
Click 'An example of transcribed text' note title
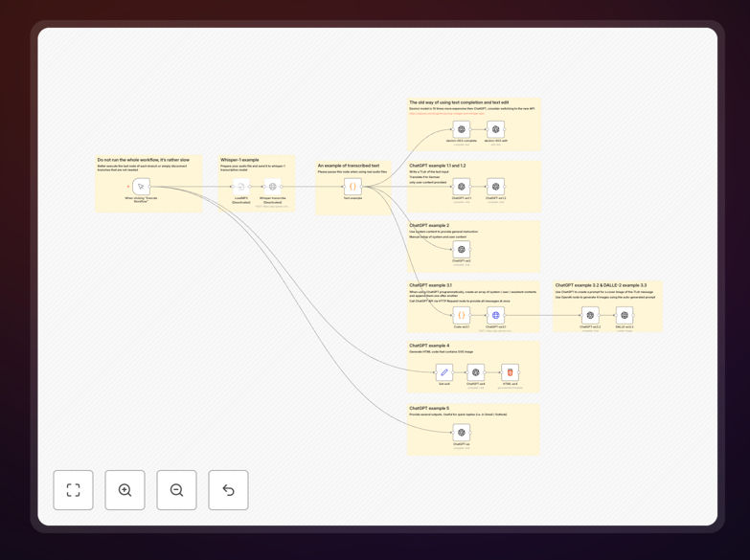[349, 166]
